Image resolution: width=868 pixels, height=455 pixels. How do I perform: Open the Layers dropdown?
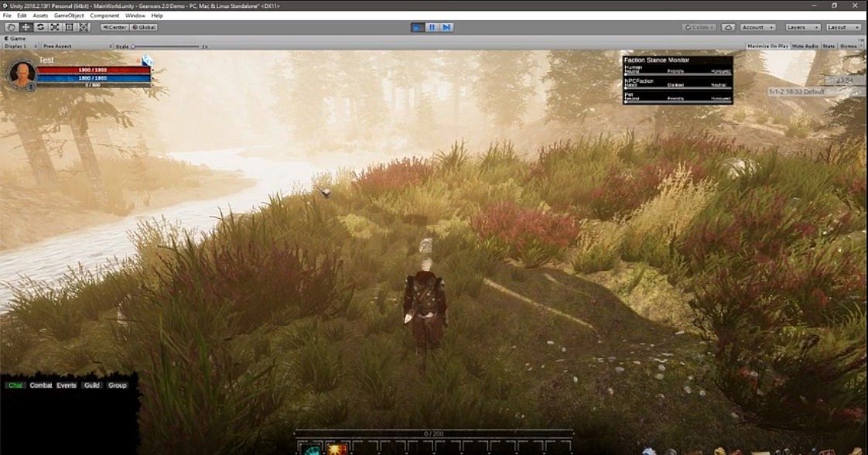click(802, 27)
